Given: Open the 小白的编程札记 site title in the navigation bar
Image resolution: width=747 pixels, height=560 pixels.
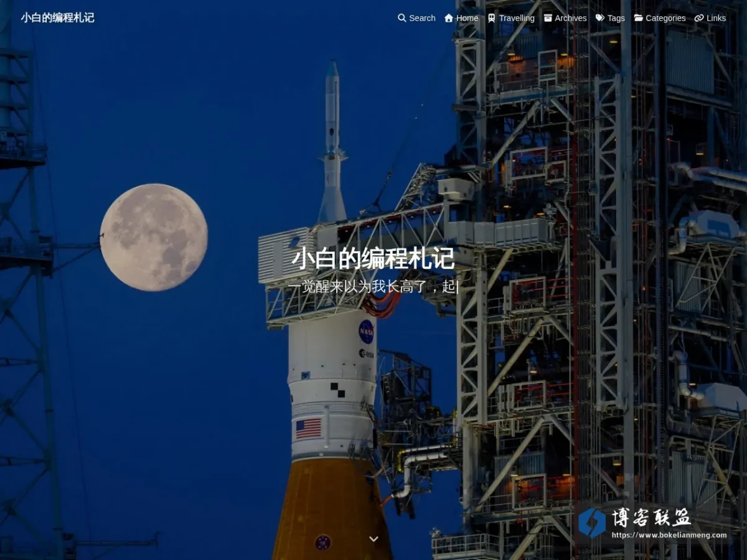Looking at the screenshot, I should coord(58,17).
